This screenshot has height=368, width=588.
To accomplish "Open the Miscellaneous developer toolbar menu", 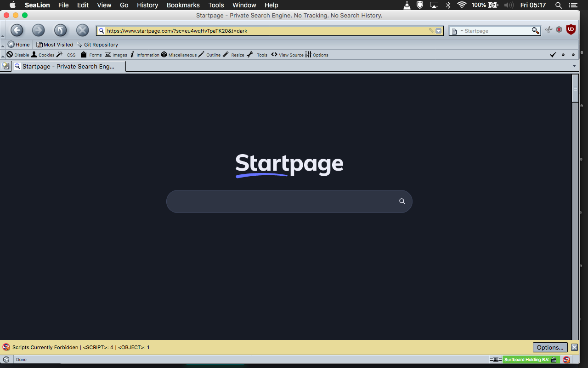I will click(179, 55).
